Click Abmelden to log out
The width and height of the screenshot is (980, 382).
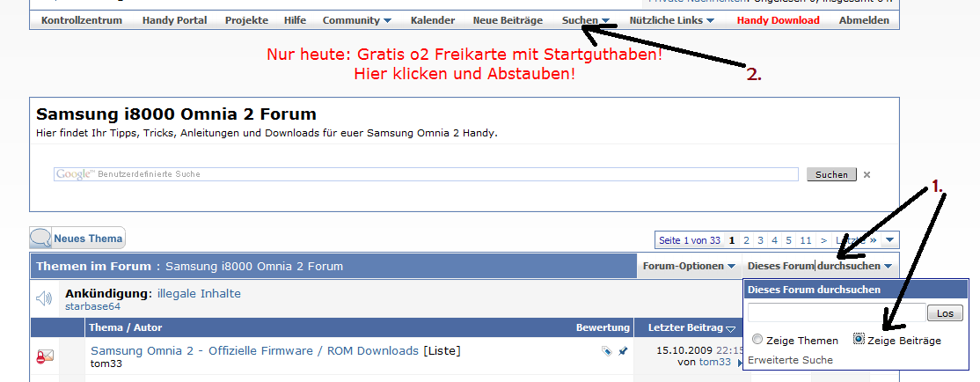pyautogui.click(x=864, y=20)
